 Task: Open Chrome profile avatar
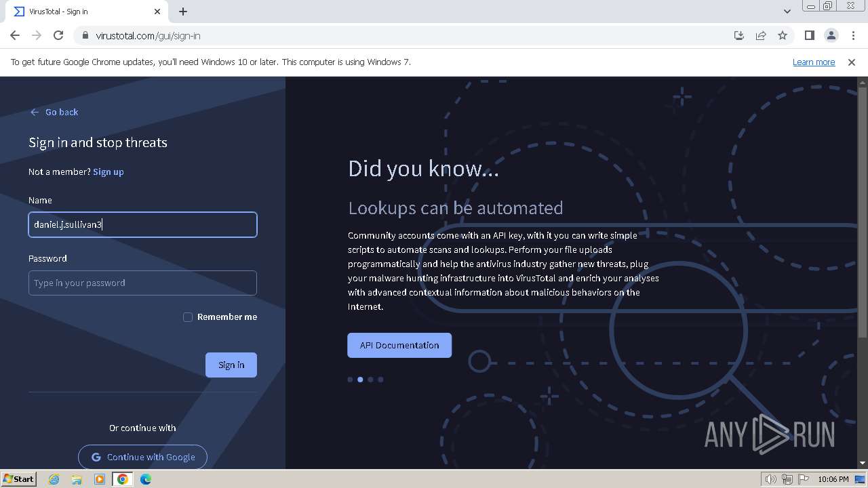click(831, 35)
